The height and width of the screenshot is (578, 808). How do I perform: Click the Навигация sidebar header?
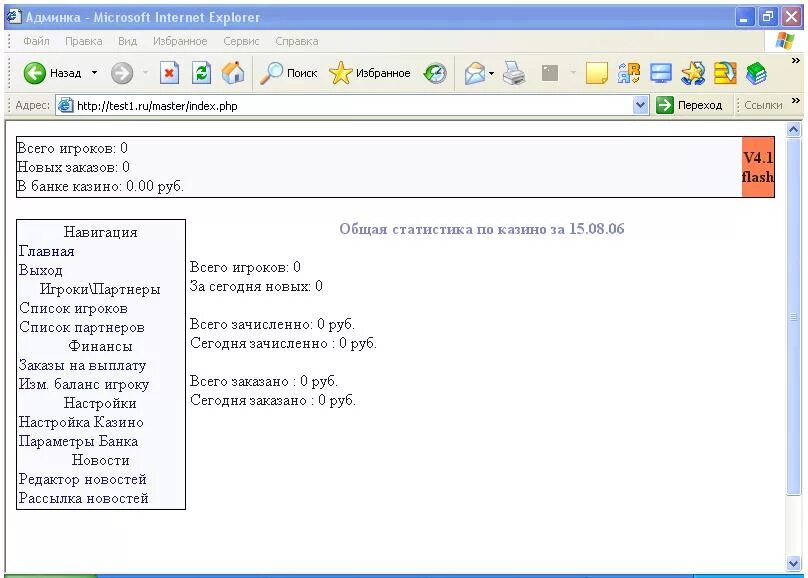[100, 232]
